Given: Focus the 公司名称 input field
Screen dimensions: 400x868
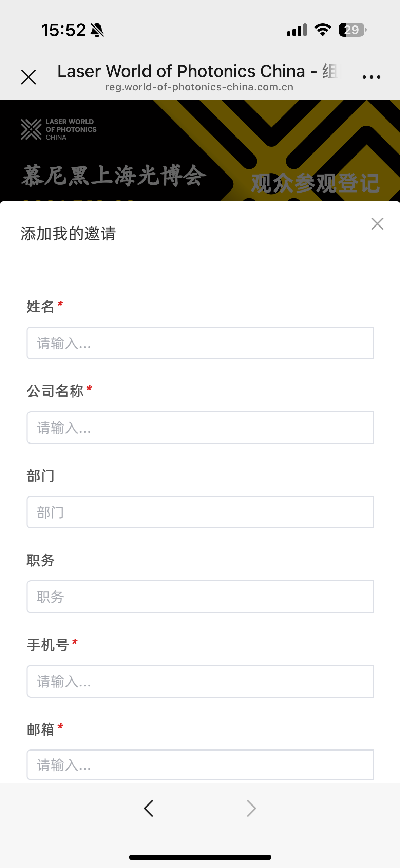Looking at the screenshot, I should [200, 428].
